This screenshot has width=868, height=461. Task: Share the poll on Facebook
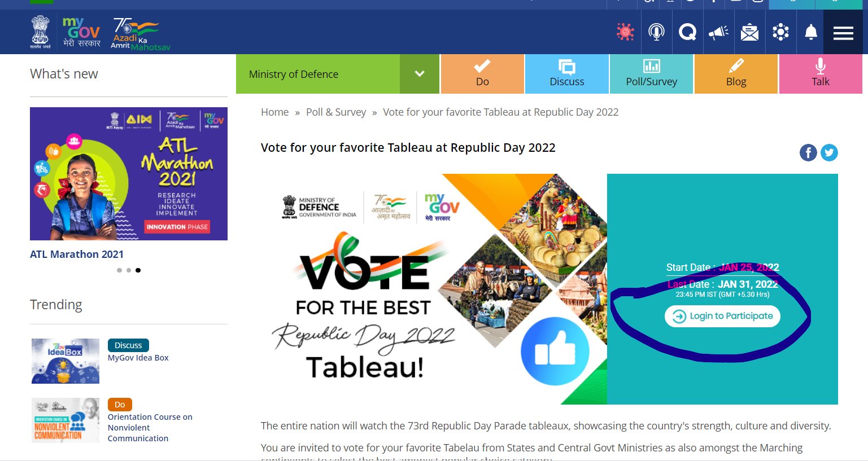[x=808, y=152]
